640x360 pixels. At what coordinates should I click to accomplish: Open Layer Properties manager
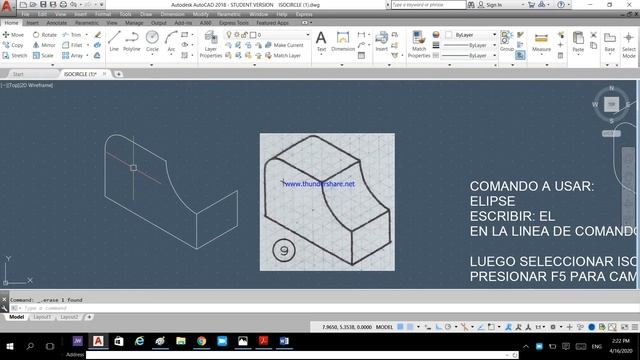point(211,44)
